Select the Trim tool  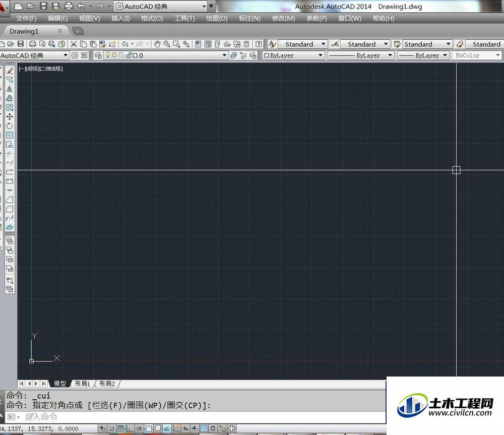[x=10, y=153]
